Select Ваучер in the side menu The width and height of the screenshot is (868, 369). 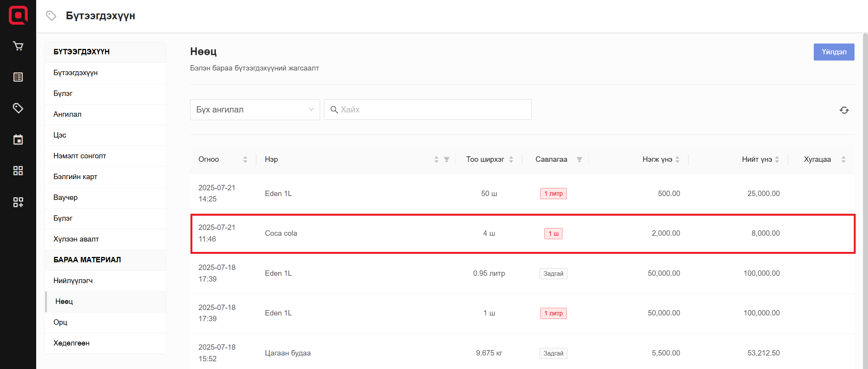pos(65,198)
